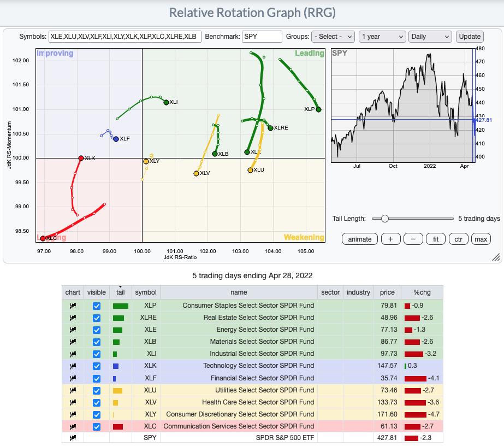Uncheck visibility for XLF

click(x=97, y=378)
